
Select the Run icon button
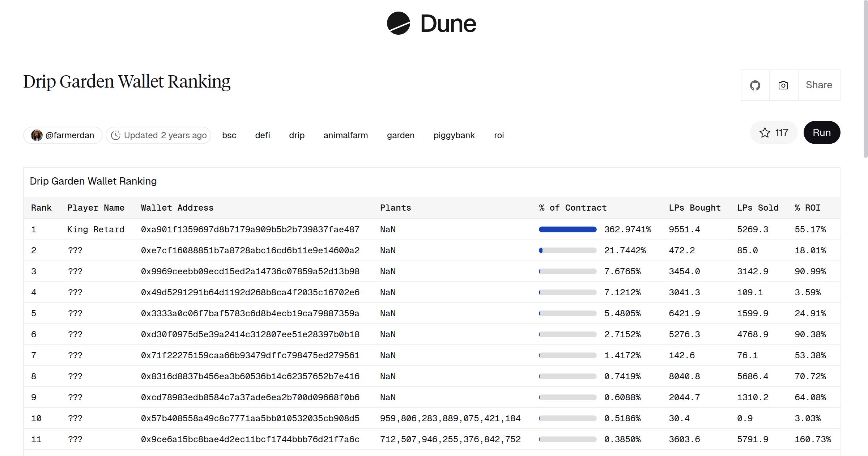(822, 132)
